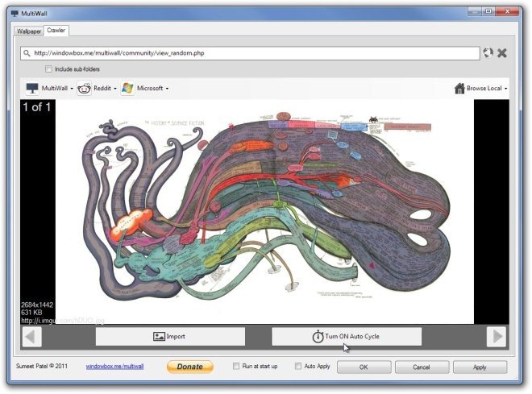Click the Donate button
This screenshot has width=532, height=394.
[190, 367]
